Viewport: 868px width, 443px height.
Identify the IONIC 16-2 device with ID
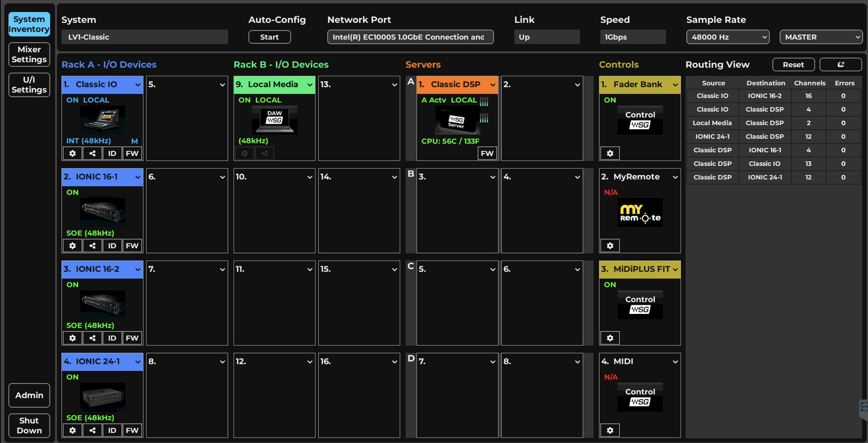tap(112, 338)
